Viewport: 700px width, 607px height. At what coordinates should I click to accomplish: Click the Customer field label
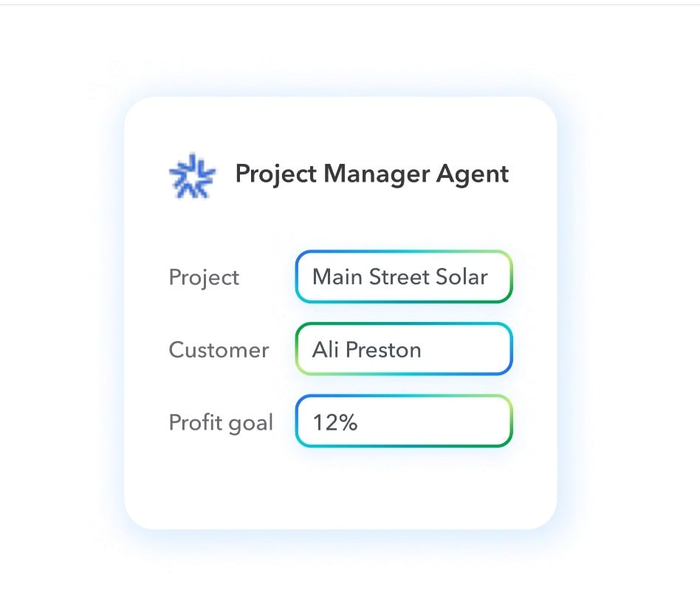coord(219,349)
